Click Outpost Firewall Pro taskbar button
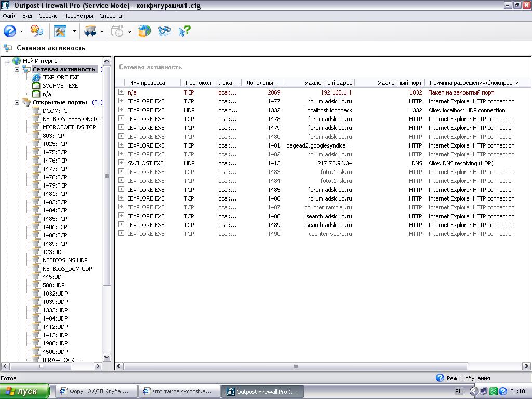This screenshot has width=532, height=399. 262,391
